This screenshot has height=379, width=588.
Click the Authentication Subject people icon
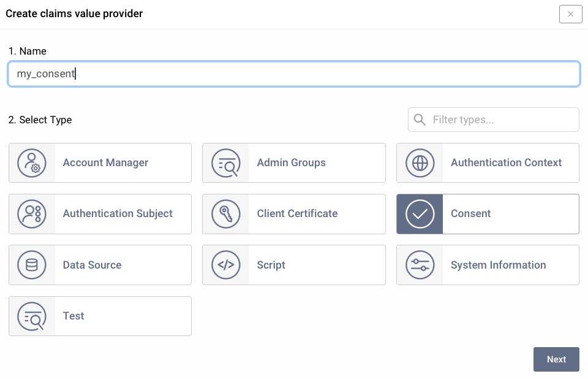coord(32,214)
